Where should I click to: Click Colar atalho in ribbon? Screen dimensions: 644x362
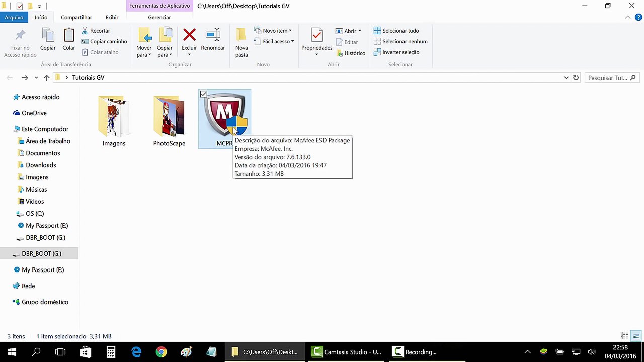[100, 52]
